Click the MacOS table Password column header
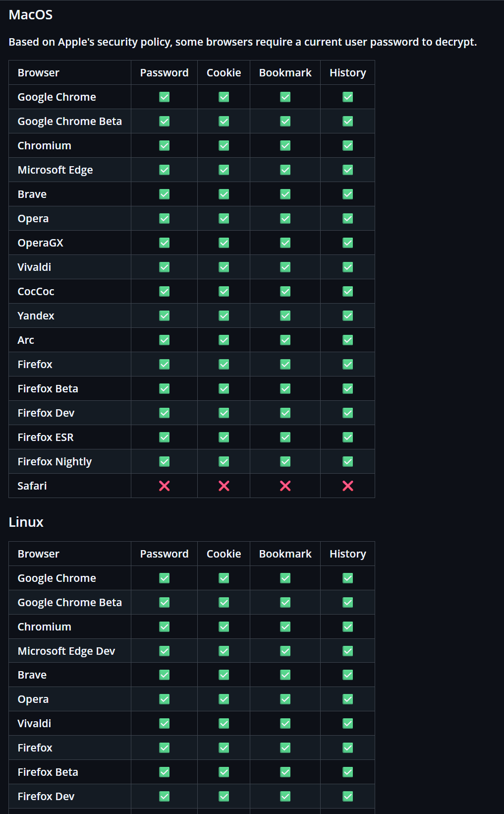Image resolution: width=504 pixels, height=814 pixels. click(x=165, y=73)
